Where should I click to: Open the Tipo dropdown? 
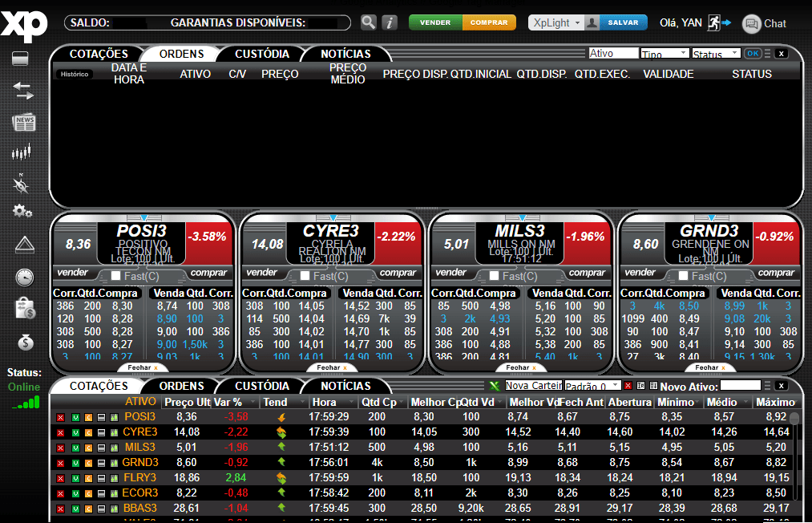pos(664,52)
